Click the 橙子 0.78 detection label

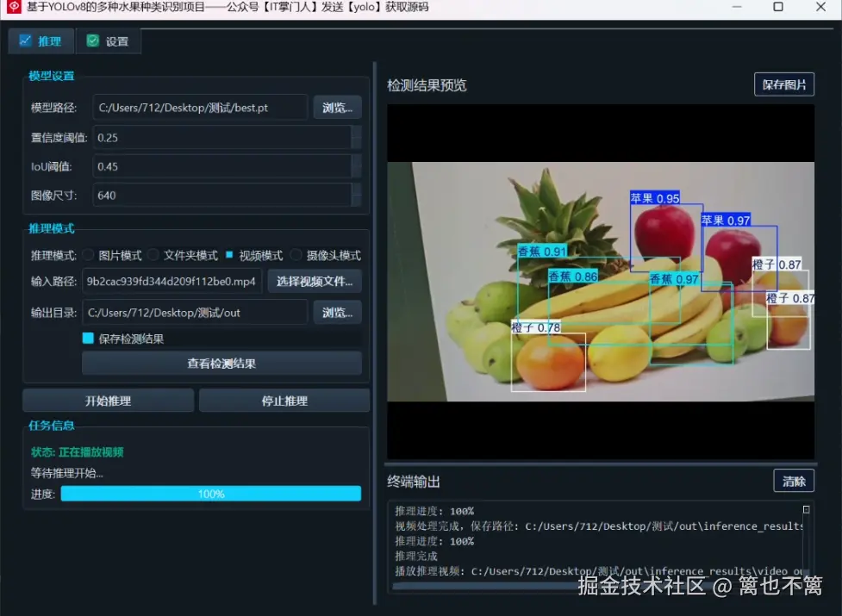pyautogui.click(x=536, y=327)
